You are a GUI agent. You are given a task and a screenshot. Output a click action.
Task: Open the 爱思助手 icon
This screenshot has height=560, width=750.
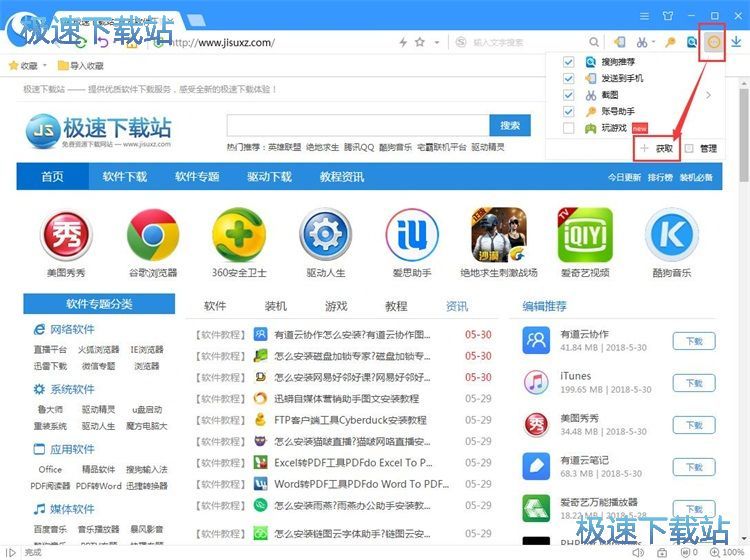[x=412, y=235]
